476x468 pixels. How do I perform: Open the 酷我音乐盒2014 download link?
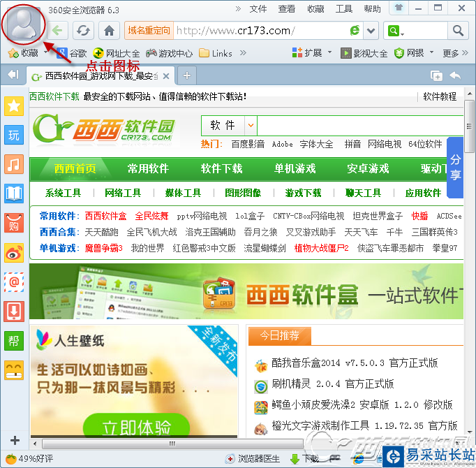tap(355, 363)
